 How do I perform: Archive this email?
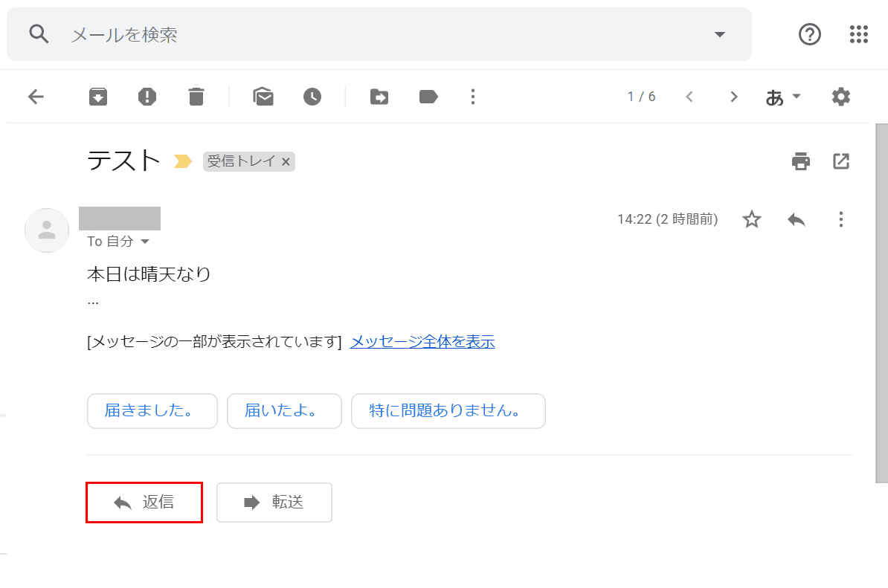[98, 97]
